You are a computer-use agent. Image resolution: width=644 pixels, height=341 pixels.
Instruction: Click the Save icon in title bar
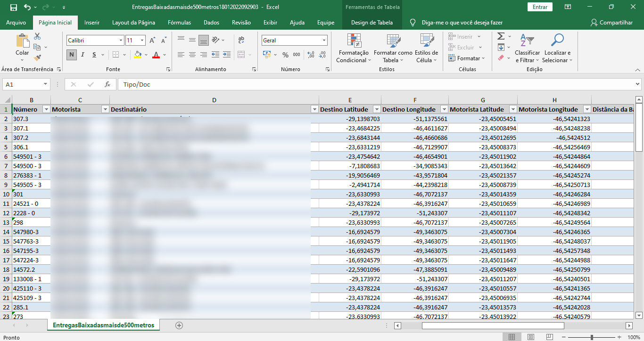point(13,7)
